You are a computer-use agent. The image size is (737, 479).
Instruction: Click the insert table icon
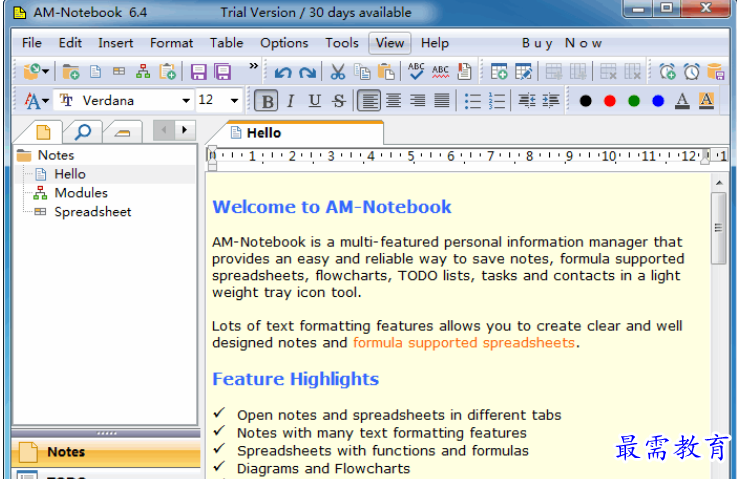(499, 71)
